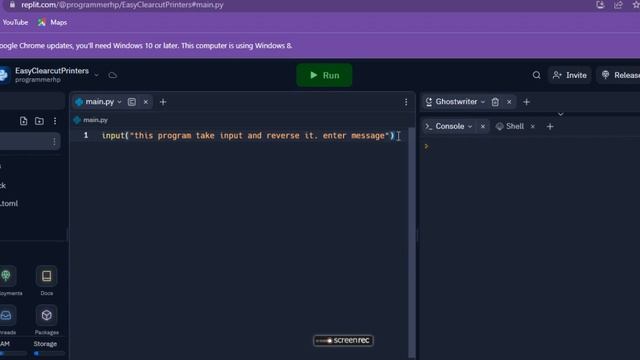Clear Ghostwriter with trash icon
The width and height of the screenshot is (640, 360).
coord(495,102)
